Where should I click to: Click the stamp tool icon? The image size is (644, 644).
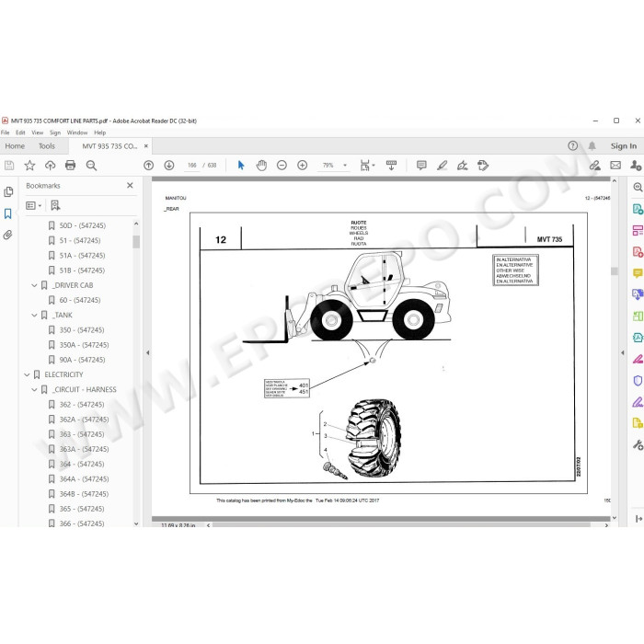[483, 166]
